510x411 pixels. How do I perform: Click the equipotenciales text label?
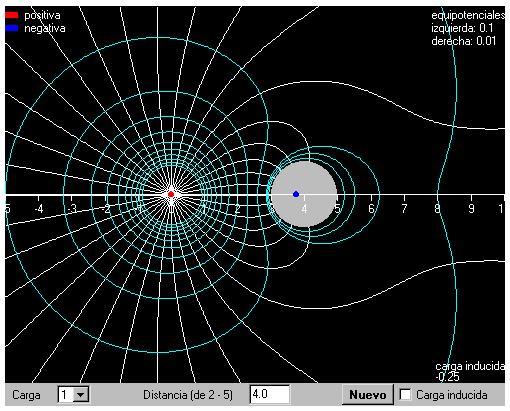(x=468, y=15)
